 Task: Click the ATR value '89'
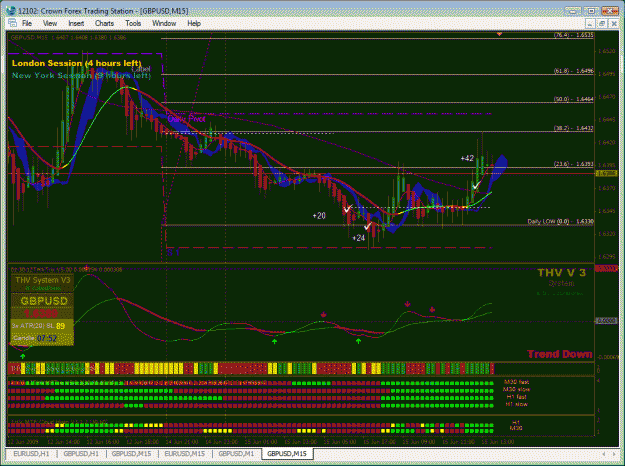[61, 326]
